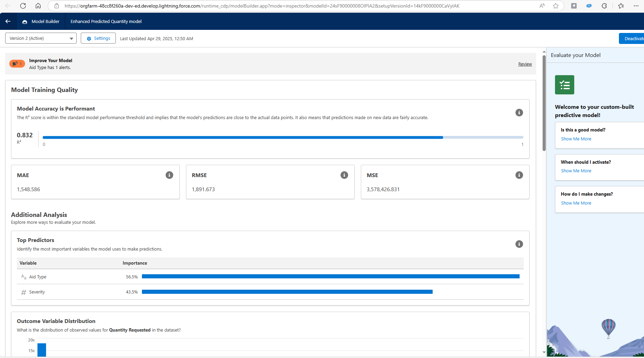Open the Version 2 (Active) dropdown
Image resolution: width=644 pixels, height=358 pixels.
pyautogui.click(x=41, y=38)
